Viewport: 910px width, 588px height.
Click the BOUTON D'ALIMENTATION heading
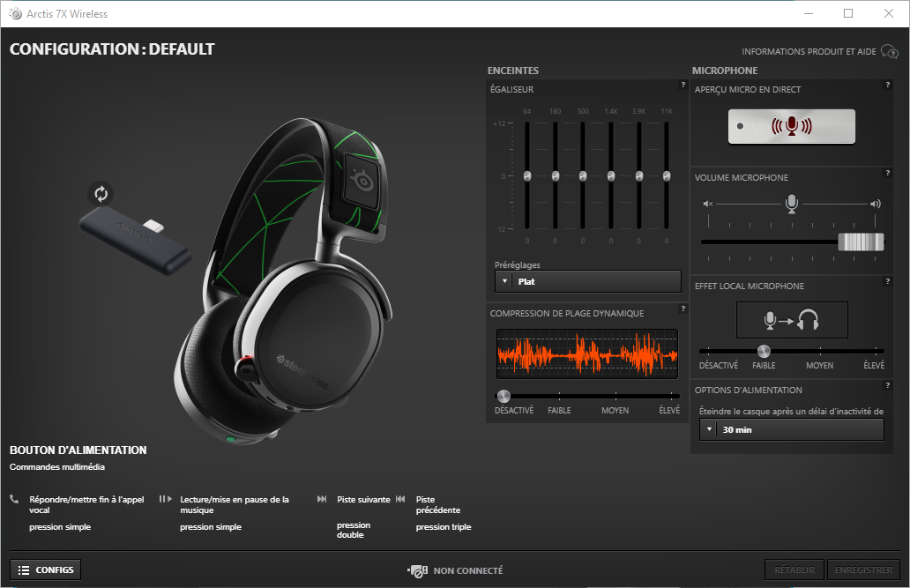[x=78, y=450]
